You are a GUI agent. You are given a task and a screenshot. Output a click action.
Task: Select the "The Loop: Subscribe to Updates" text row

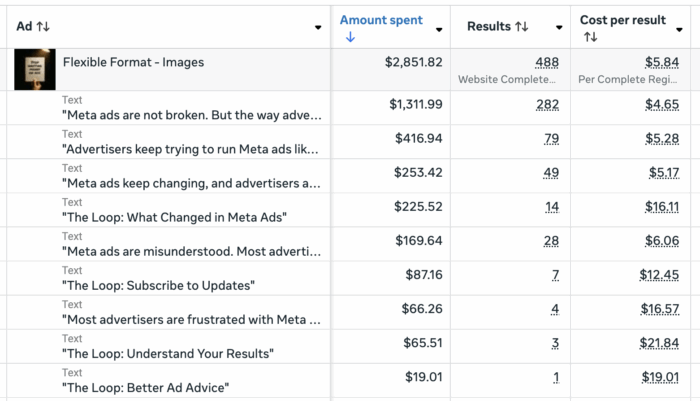[x=158, y=286]
